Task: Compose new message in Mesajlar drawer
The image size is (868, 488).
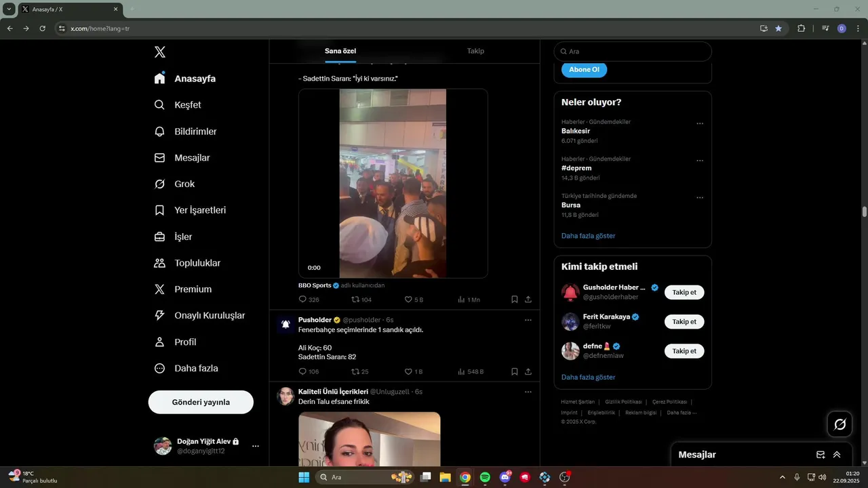Action: tap(821, 455)
